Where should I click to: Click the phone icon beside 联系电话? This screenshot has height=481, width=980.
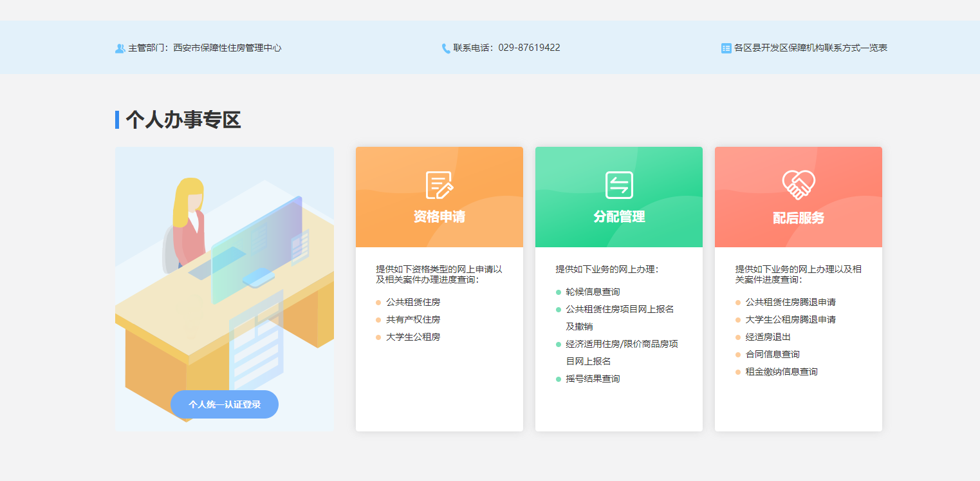click(x=446, y=48)
